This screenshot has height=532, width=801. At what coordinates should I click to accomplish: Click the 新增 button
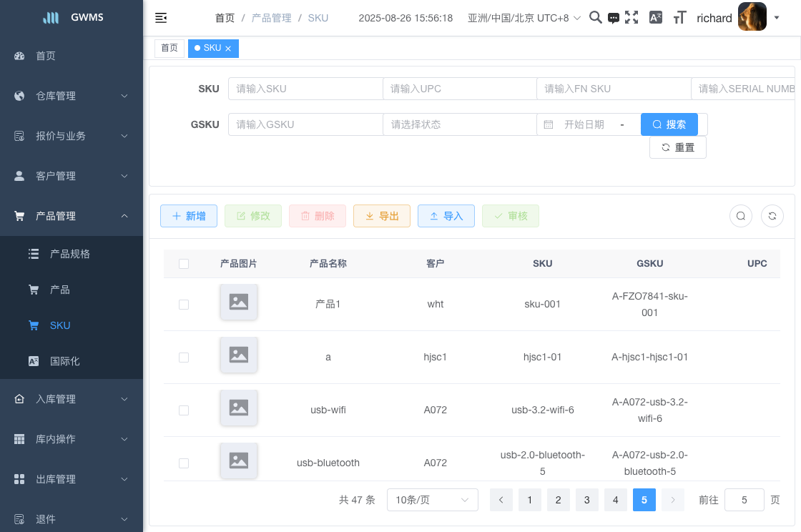click(x=189, y=216)
